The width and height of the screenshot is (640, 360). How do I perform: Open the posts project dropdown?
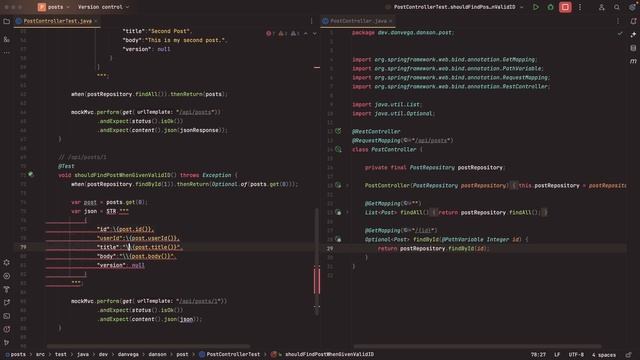(53, 7)
